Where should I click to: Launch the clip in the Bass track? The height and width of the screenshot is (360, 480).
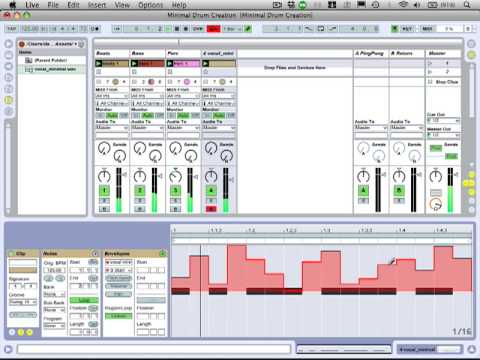[x=134, y=63]
